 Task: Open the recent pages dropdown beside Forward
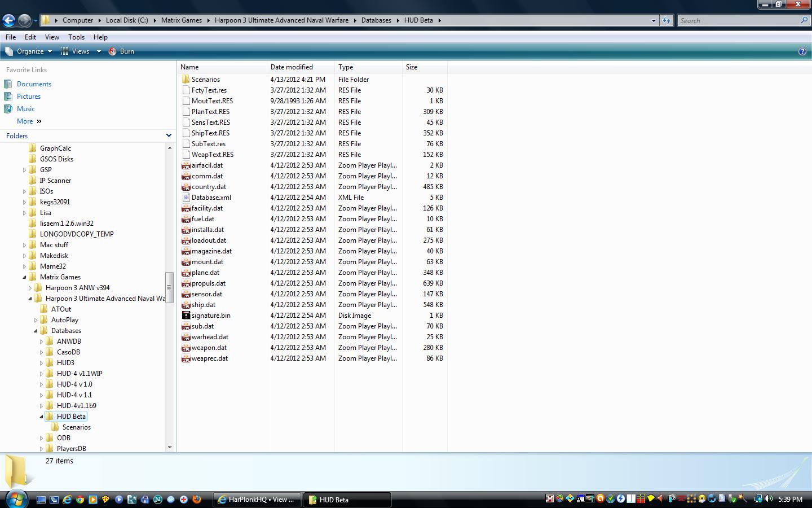pos(36,21)
